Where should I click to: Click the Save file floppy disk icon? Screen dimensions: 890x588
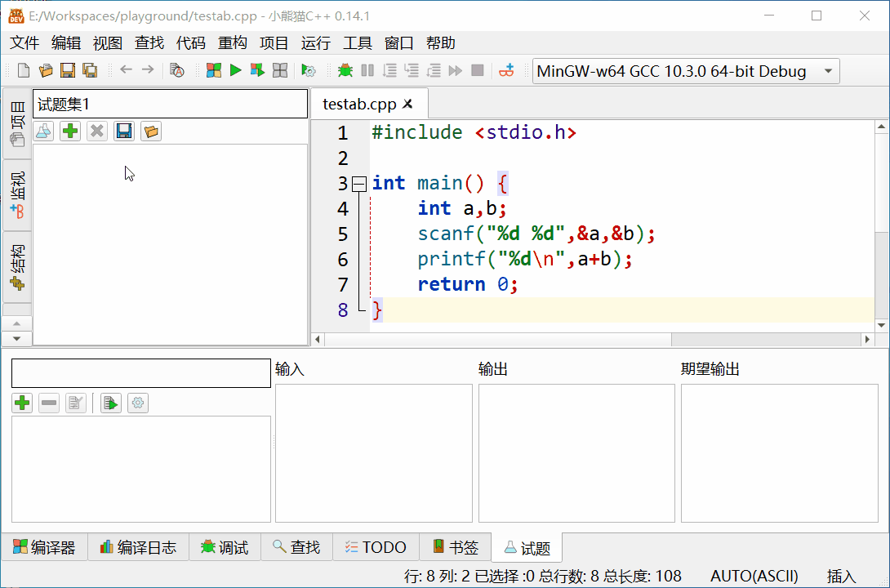click(69, 71)
